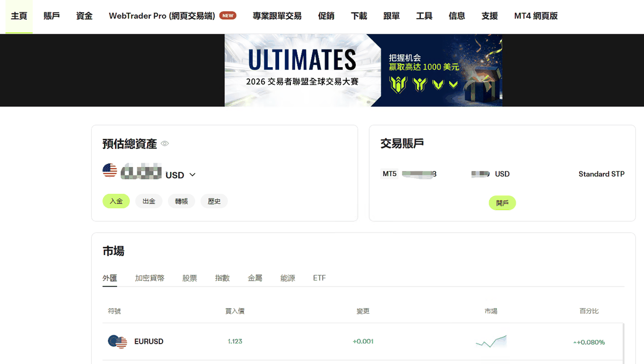Select the 外匯 forex market tab
Screen dimensions: 644x364
tap(110, 278)
